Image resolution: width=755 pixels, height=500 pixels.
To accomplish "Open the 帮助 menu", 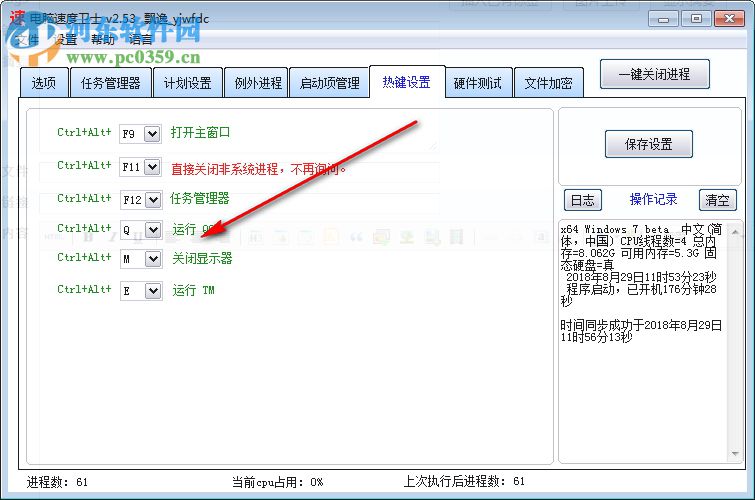I will pyautogui.click(x=103, y=39).
